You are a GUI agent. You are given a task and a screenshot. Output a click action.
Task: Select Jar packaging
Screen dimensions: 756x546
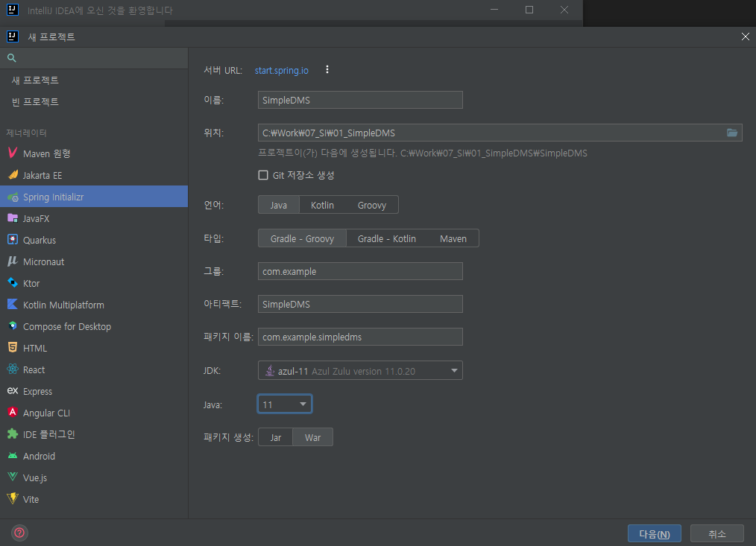point(275,437)
